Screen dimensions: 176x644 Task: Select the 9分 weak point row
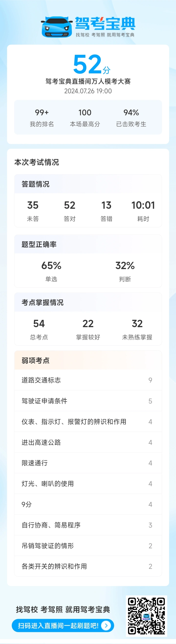tap(88, 504)
